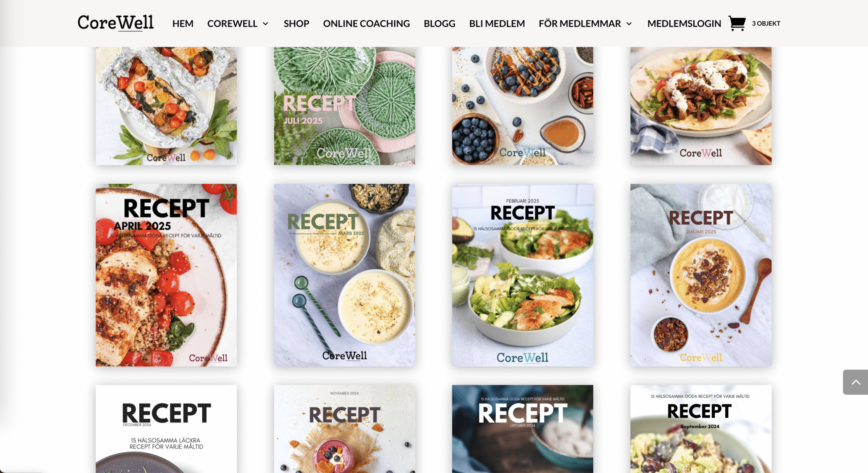Screen dimensions: 868x473
Task: Expand the COREWELL menu chevron
Action: click(x=265, y=24)
